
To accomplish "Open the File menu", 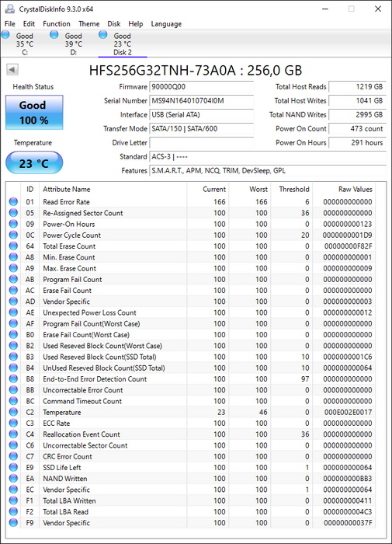I will pyautogui.click(x=10, y=23).
